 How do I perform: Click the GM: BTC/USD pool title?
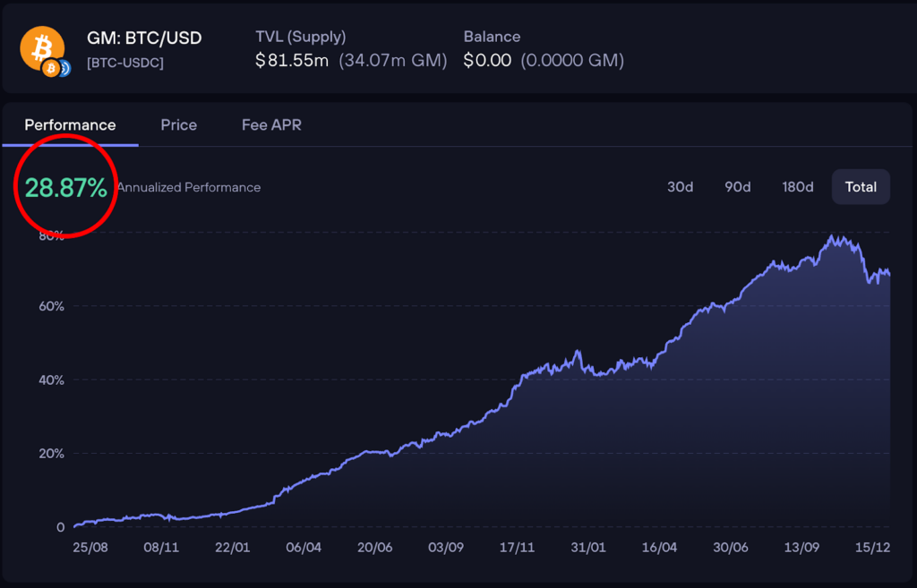click(x=144, y=38)
